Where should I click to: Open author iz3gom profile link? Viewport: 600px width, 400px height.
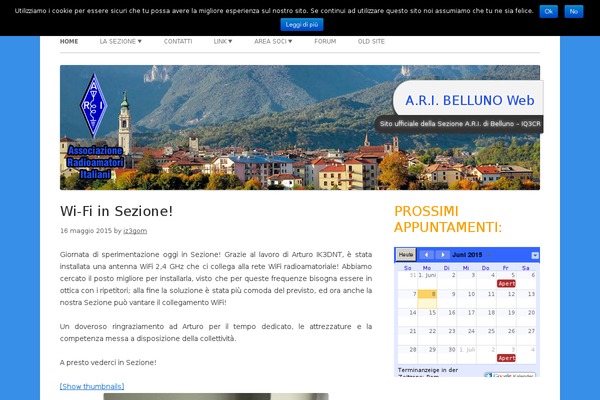(135, 231)
